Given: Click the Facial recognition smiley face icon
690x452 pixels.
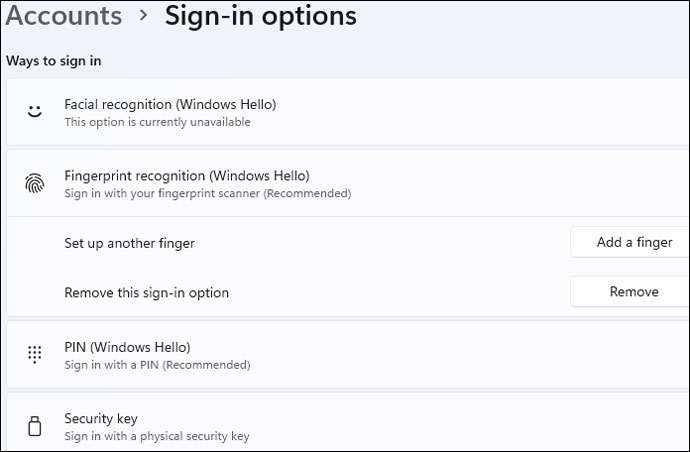Looking at the screenshot, I should tap(35, 112).
